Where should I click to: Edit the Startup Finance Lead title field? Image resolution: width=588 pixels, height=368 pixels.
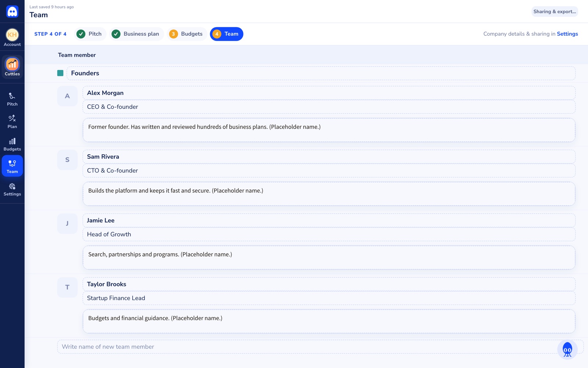click(x=329, y=298)
